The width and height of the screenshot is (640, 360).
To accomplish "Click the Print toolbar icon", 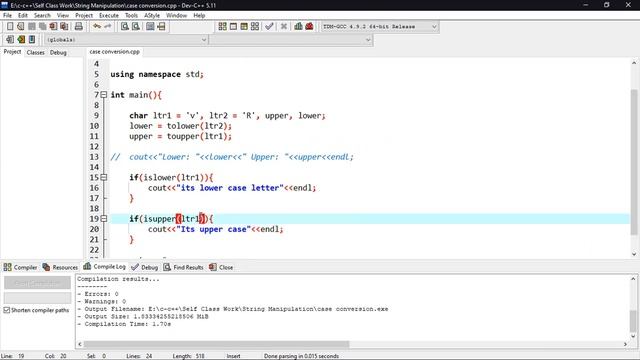I will coord(79,27).
